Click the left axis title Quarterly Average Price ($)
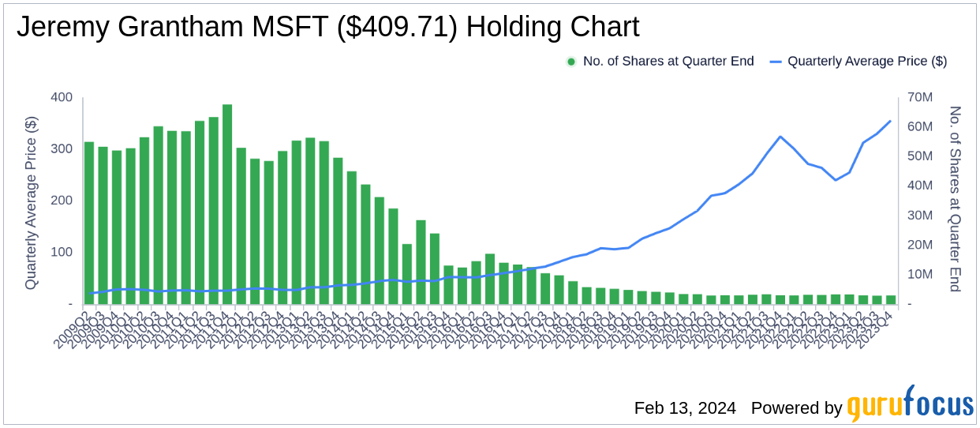Screen dimensions: 980x428 click(x=31, y=201)
